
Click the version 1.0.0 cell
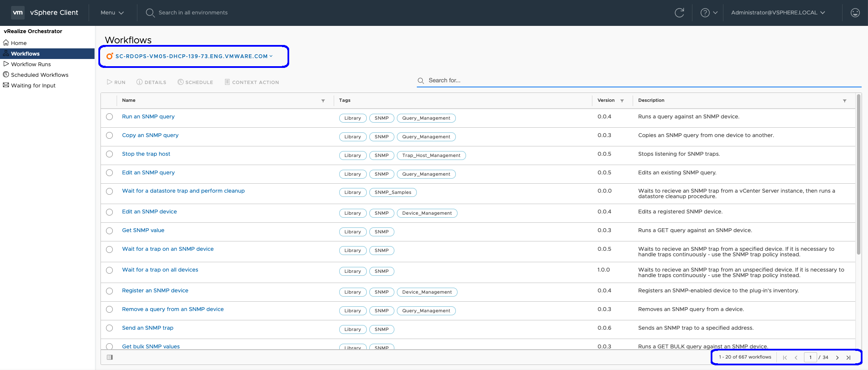[x=604, y=270]
